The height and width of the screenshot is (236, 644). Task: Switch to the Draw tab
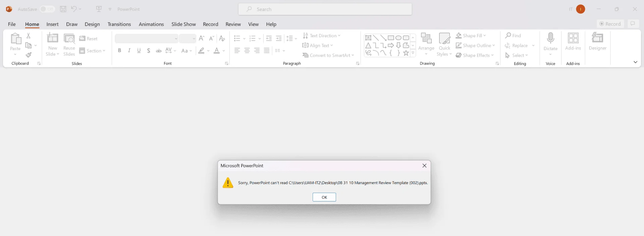point(72,24)
